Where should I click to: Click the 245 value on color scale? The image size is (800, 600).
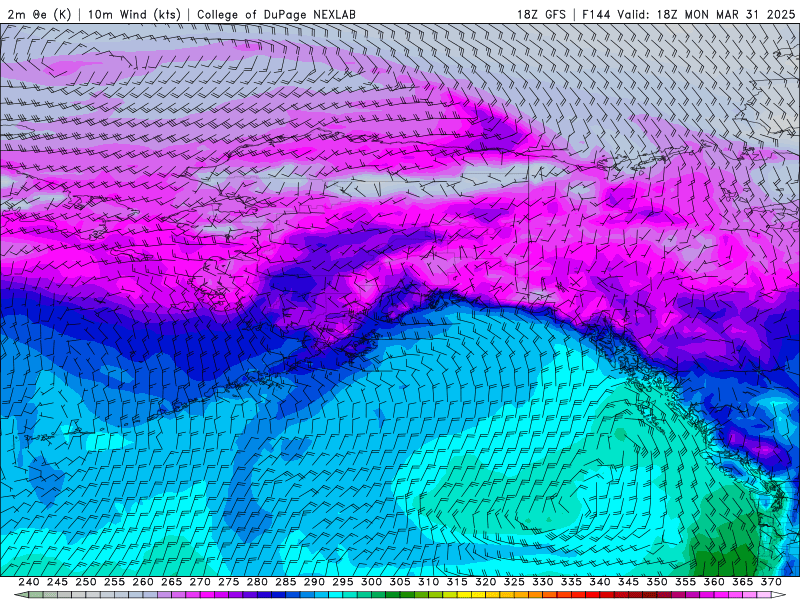click(x=57, y=582)
